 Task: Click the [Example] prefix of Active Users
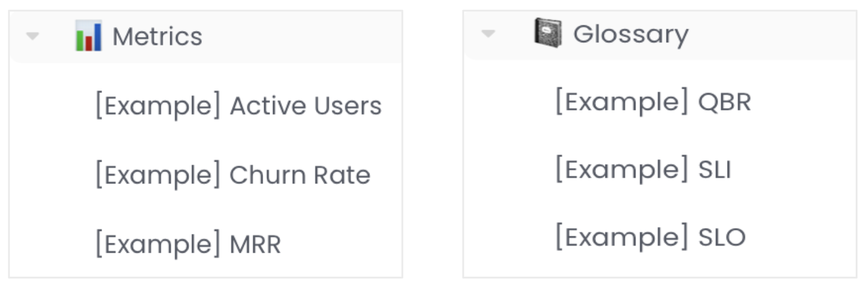point(158,106)
